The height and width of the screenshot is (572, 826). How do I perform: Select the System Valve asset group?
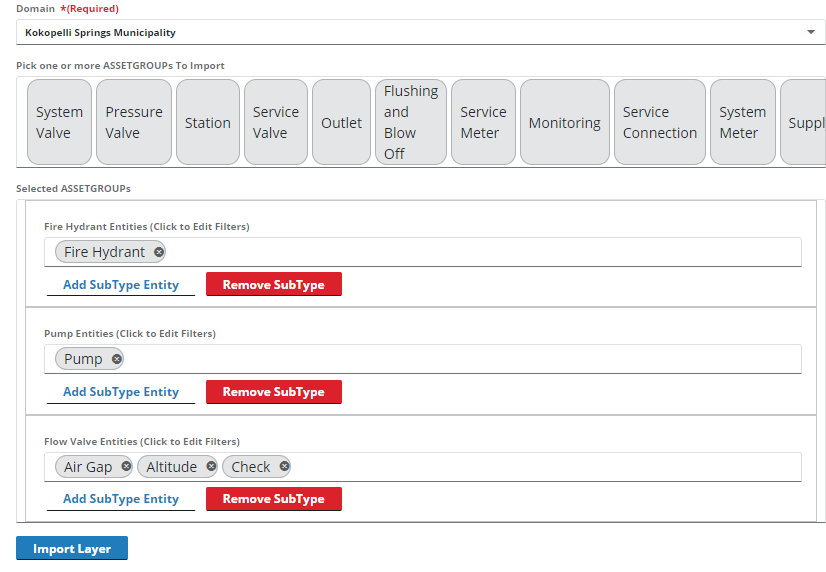(59, 122)
